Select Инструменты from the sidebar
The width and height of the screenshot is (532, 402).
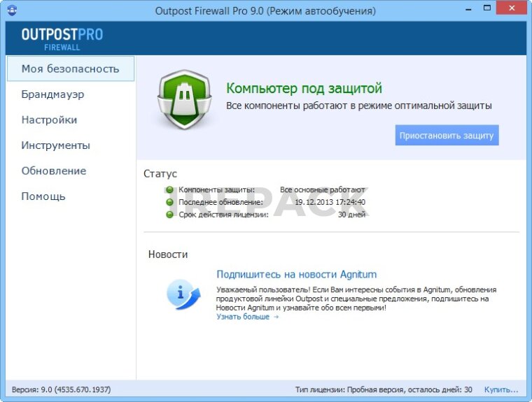55,145
